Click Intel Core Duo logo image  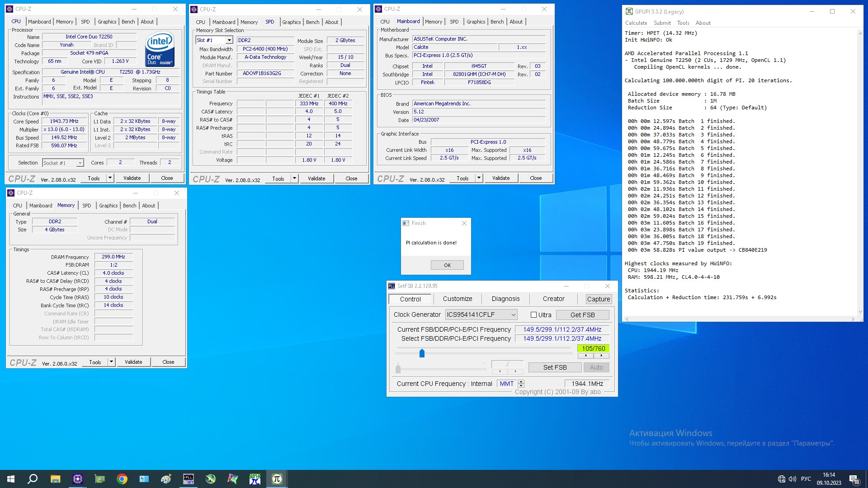(x=160, y=49)
